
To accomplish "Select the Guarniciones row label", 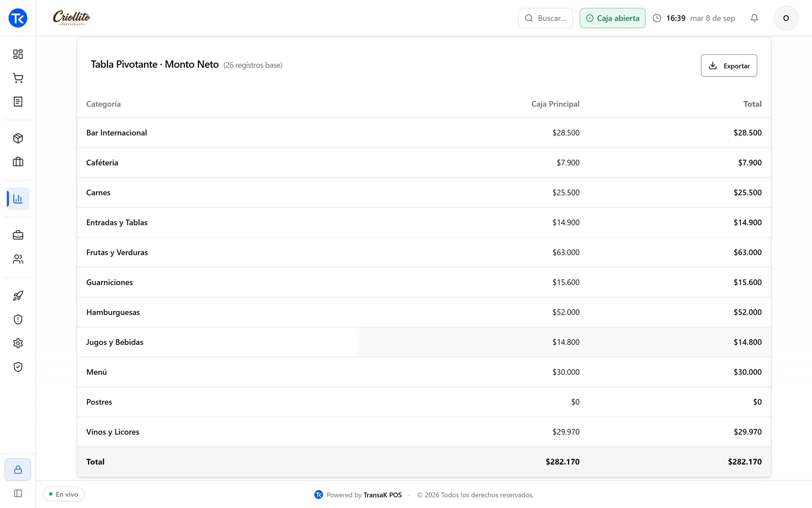I will click(x=109, y=282).
